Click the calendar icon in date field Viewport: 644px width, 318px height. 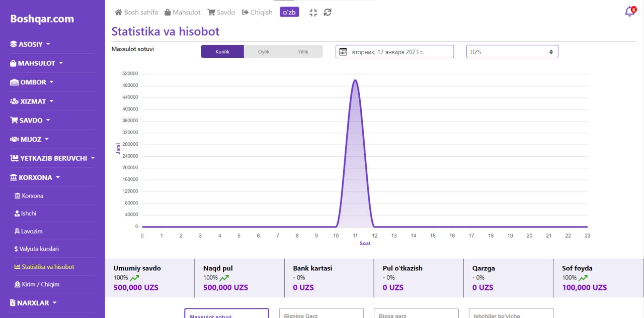343,52
